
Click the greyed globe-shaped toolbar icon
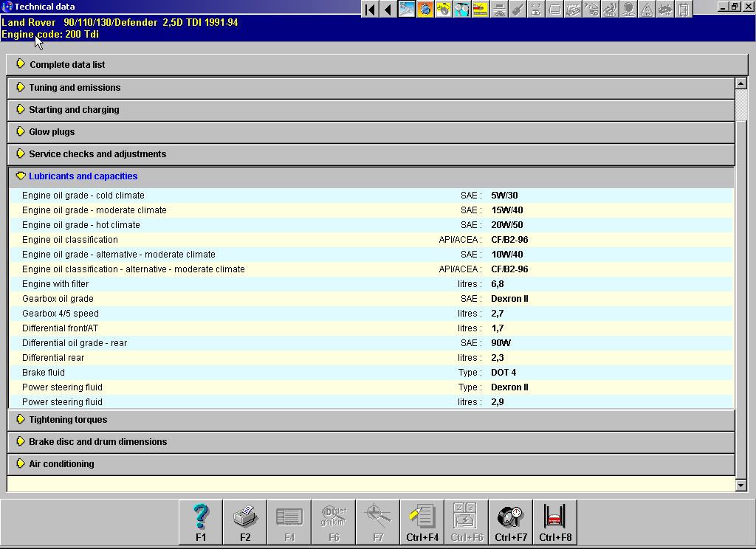click(628, 9)
